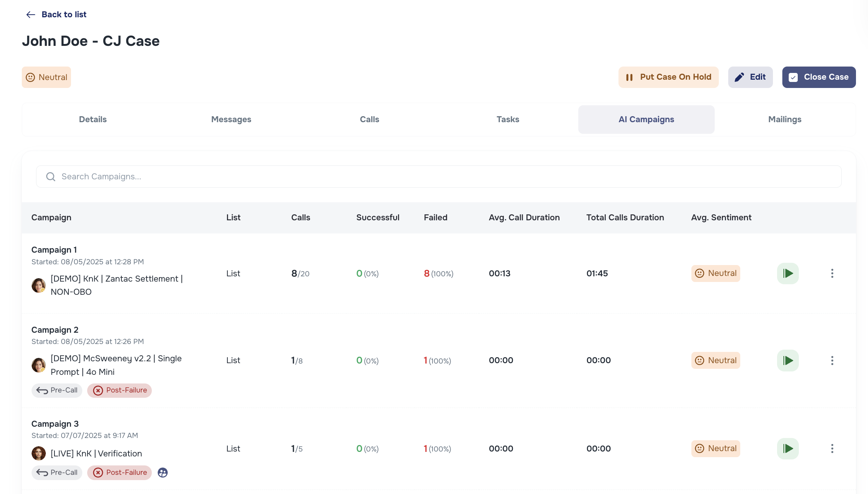
Task: Open the three-dot menu for Campaign 1
Action: coord(832,273)
